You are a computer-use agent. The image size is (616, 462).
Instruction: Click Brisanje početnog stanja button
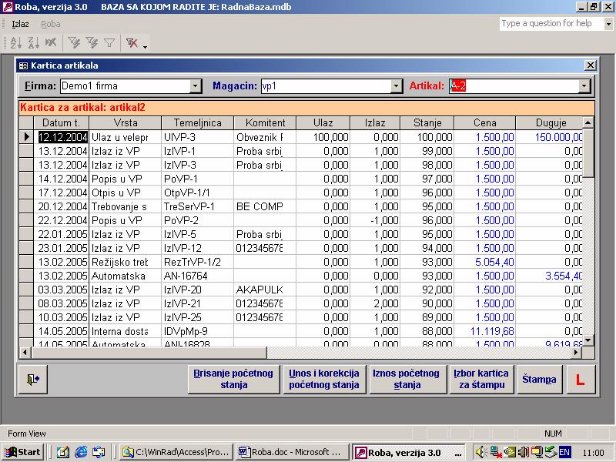tap(233, 378)
